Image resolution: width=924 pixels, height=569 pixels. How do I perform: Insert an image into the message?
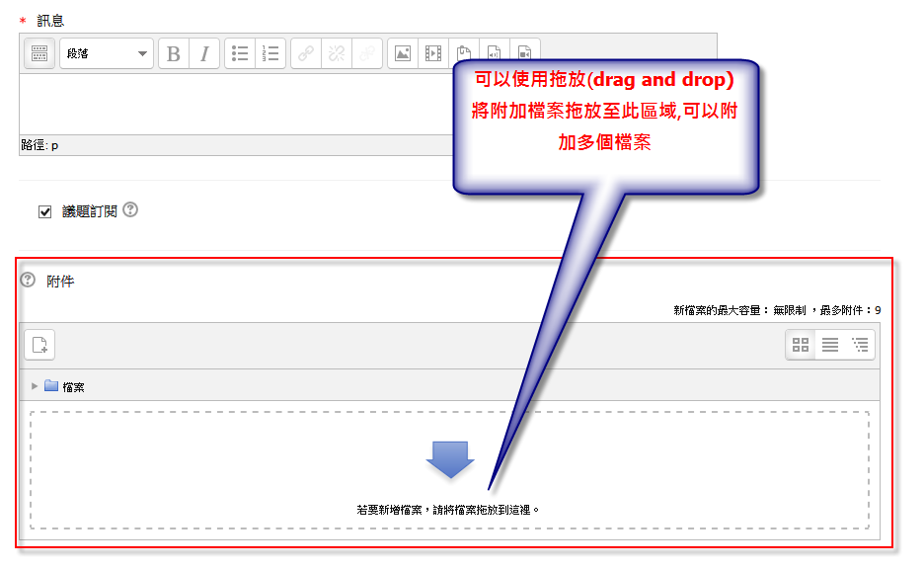pos(402,53)
